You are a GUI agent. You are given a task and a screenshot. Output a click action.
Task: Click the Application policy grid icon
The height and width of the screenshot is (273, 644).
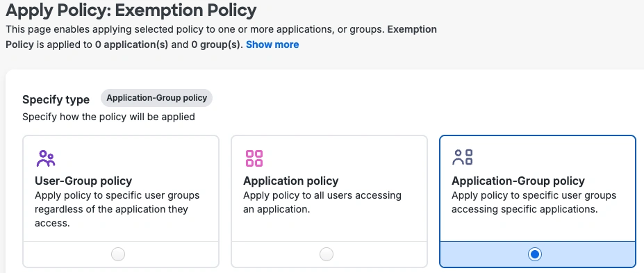pyautogui.click(x=254, y=158)
